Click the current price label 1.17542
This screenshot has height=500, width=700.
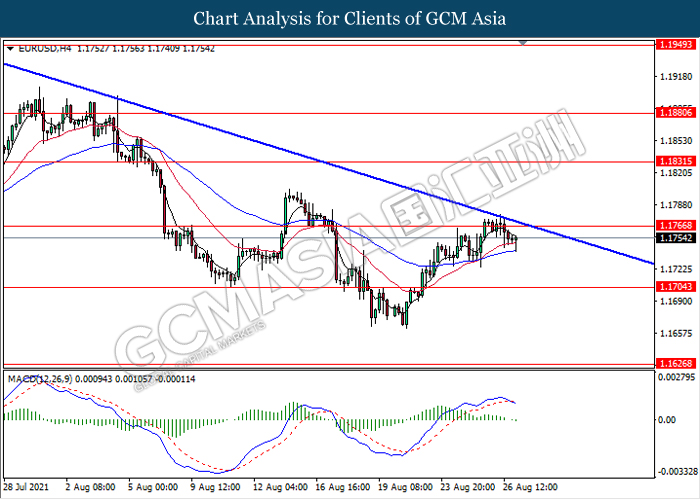(x=675, y=238)
